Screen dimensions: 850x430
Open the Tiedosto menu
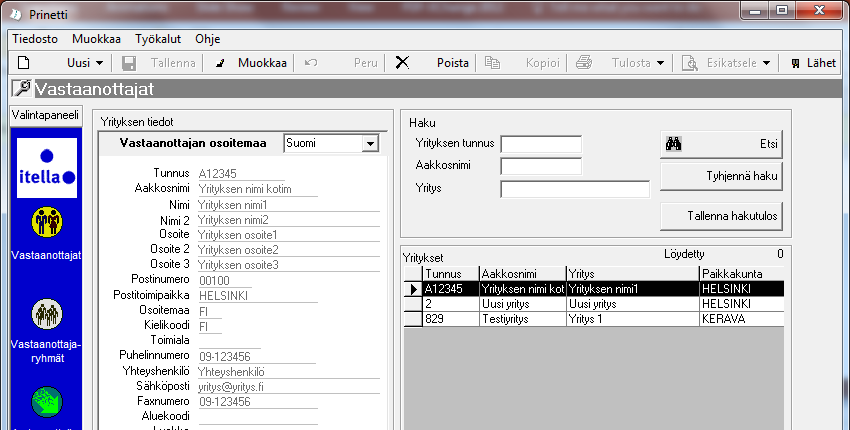[x=35, y=39]
